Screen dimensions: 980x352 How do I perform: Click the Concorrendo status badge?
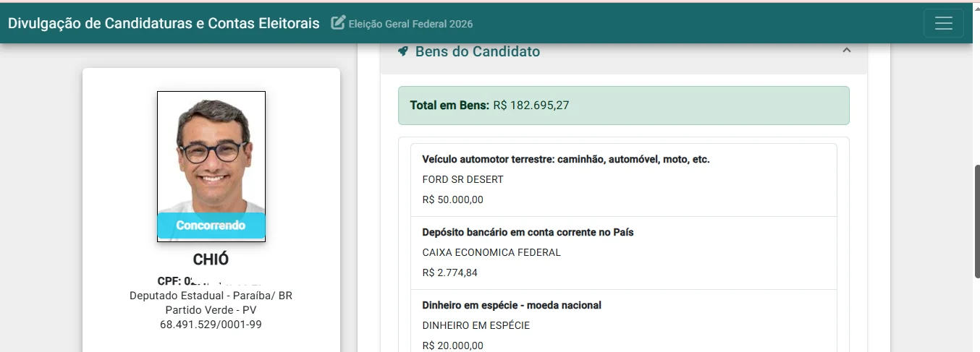click(x=211, y=226)
